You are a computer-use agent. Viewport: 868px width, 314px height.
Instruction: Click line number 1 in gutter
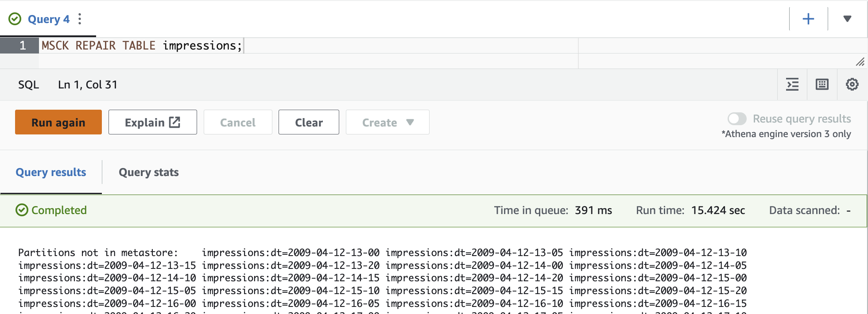tap(22, 46)
